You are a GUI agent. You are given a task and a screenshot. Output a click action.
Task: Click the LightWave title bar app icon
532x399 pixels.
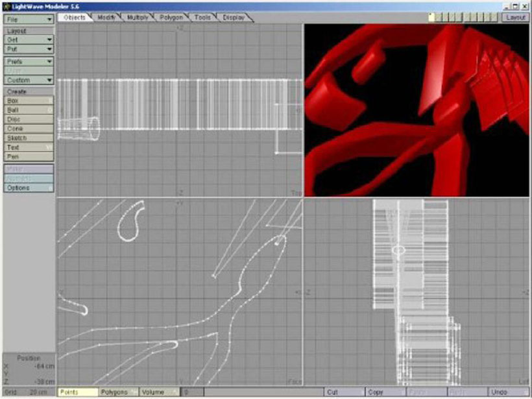click(x=6, y=5)
